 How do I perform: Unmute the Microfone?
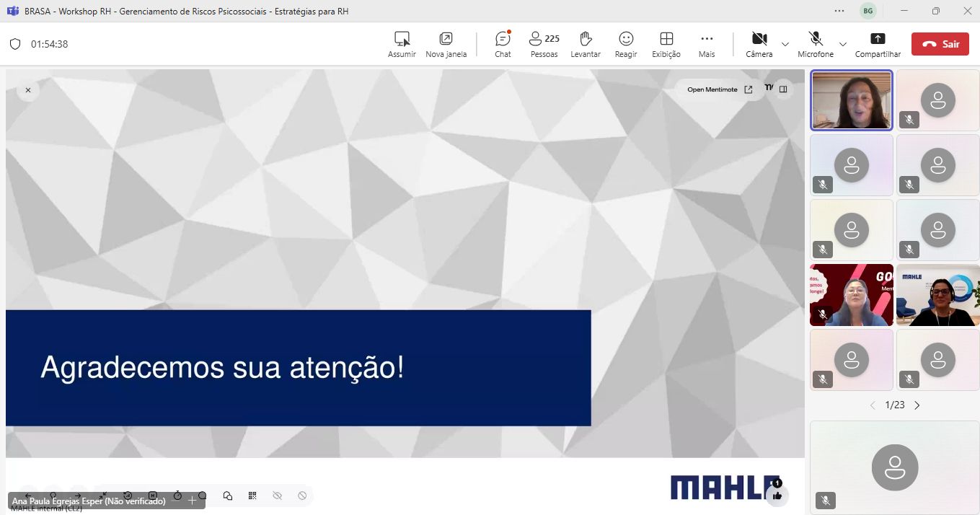tap(816, 44)
